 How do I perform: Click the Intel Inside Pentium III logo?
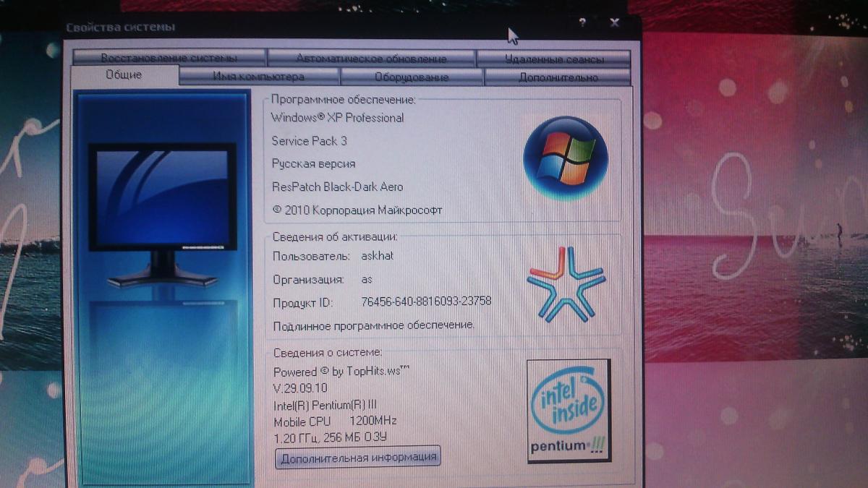pos(569,411)
